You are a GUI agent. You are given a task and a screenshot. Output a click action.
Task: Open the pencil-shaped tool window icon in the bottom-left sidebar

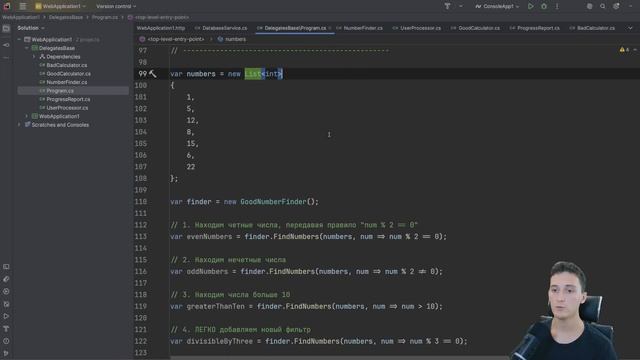point(6,279)
